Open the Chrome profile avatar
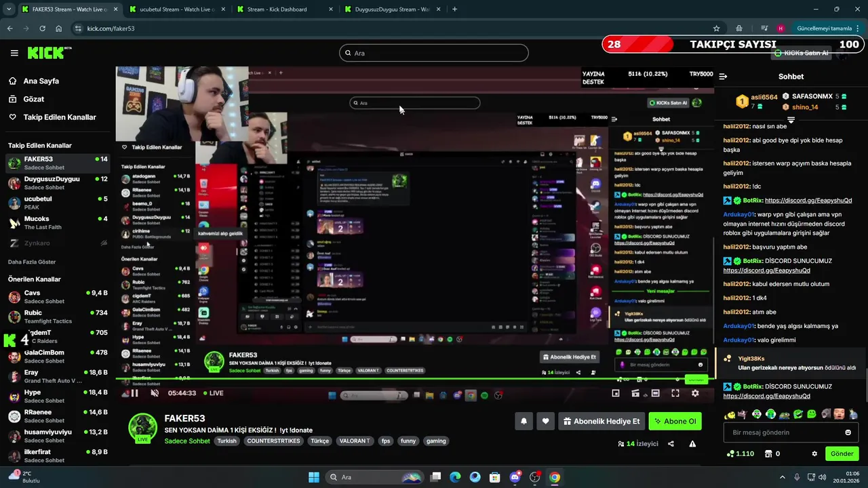The image size is (868, 488). pyautogui.click(x=781, y=28)
